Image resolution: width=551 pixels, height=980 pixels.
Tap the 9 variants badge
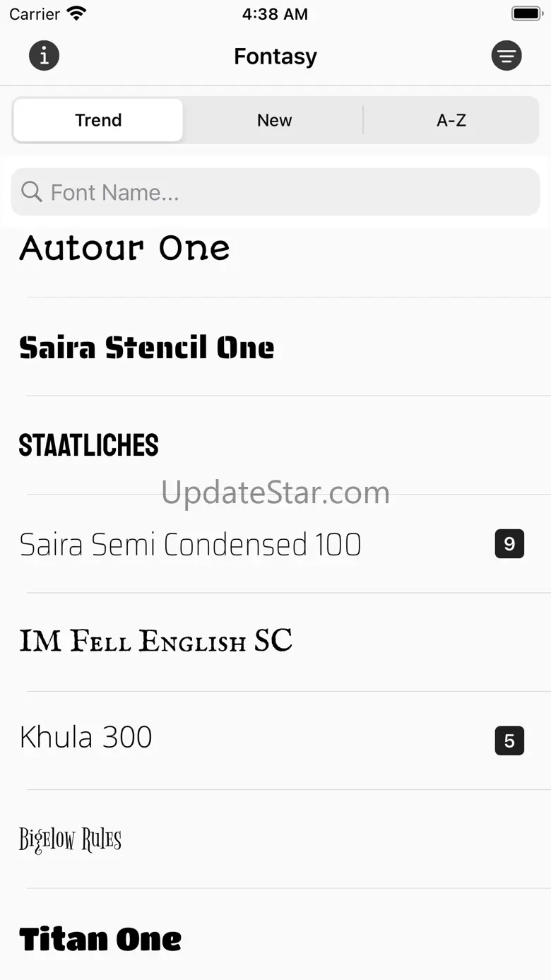pos(509,544)
